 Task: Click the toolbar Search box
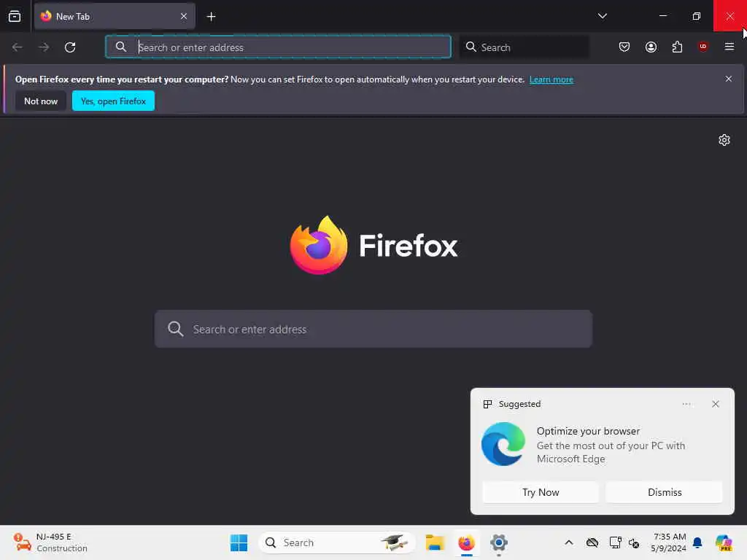pos(524,47)
